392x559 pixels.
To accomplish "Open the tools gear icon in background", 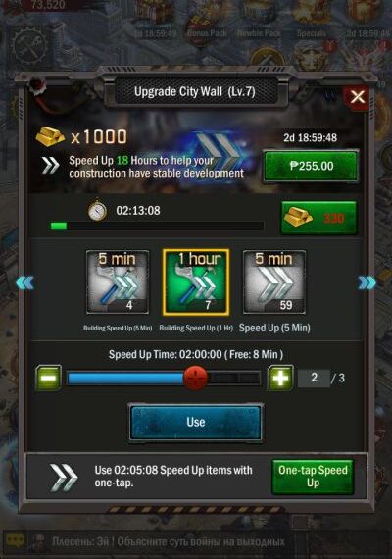I will point(28,47).
